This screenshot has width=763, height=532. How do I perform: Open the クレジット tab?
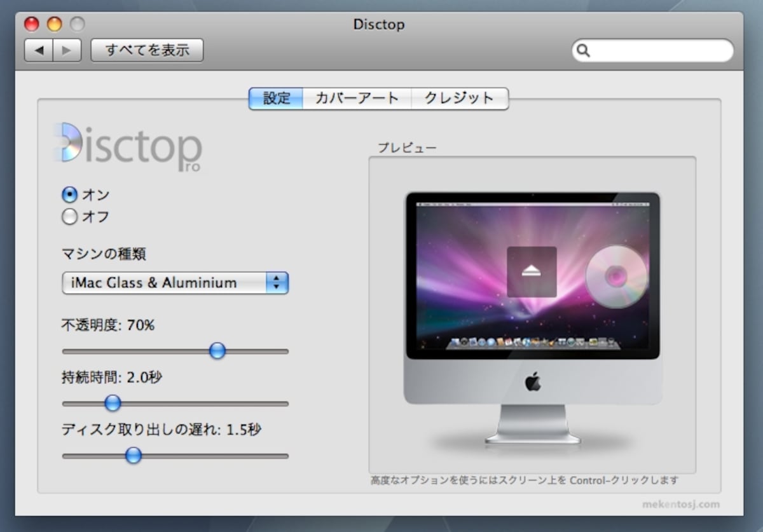click(x=460, y=99)
